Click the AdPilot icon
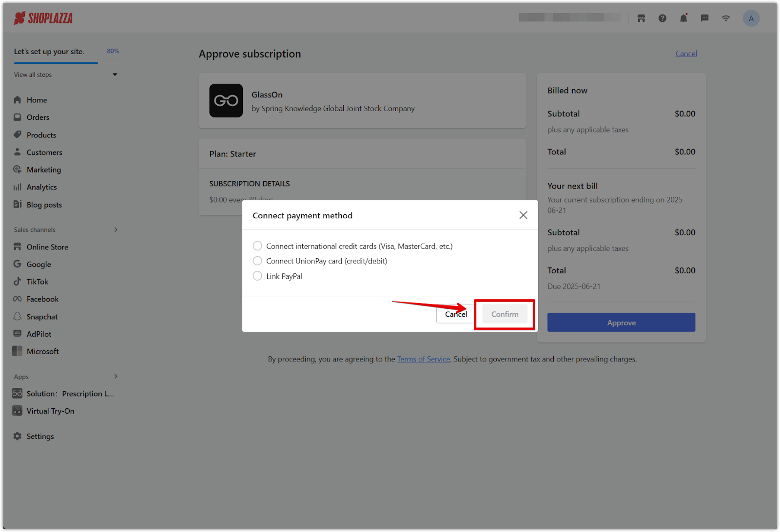 [18, 334]
